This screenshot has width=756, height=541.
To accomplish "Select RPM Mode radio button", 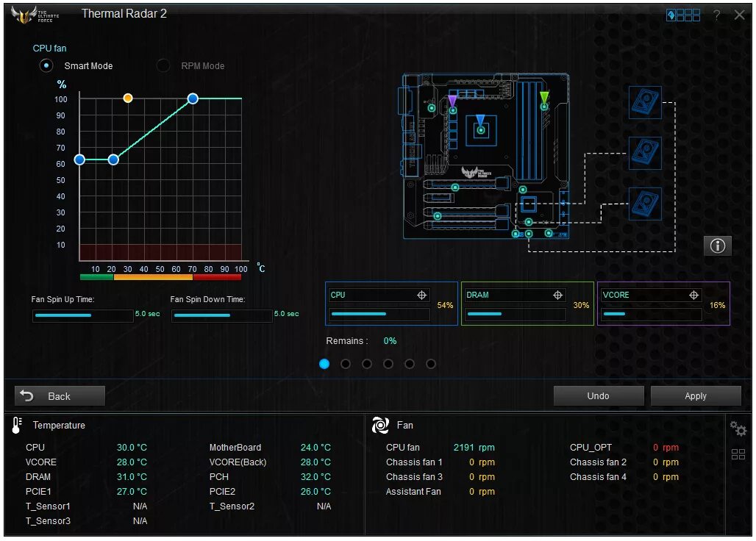I will pyautogui.click(x=163, y=65).
